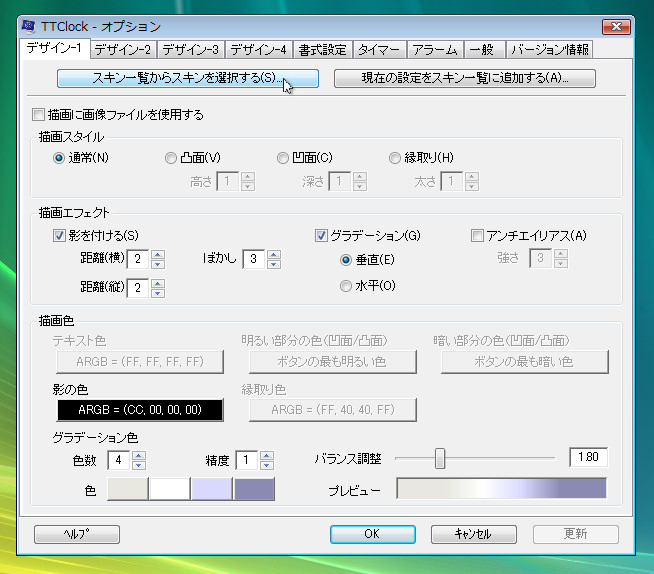Image resolution: width=654 pixels, height=574 pixels.
Task: Switch to the デザイン-4 tab
Action: (259, 50)
